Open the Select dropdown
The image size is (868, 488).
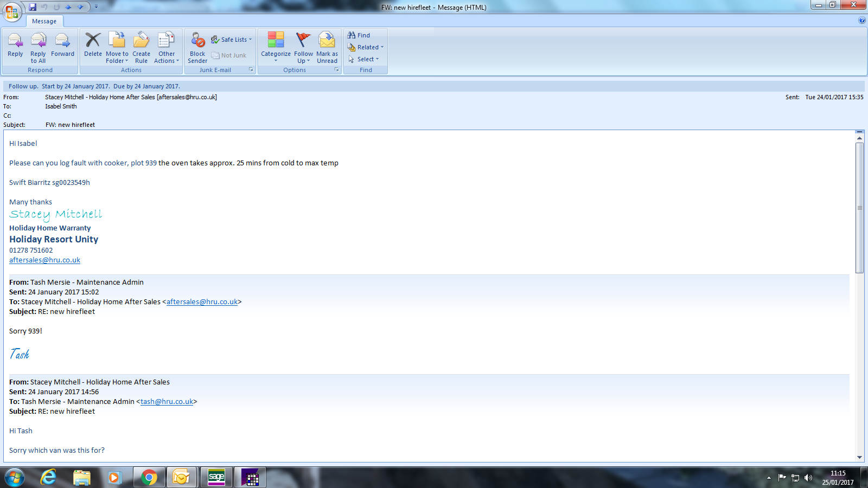[363, 59]
